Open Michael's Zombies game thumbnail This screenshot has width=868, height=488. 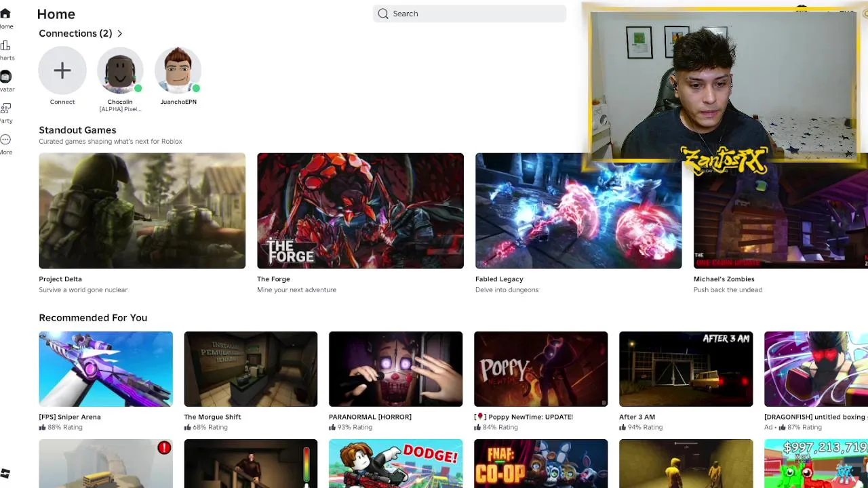(781, 216)
